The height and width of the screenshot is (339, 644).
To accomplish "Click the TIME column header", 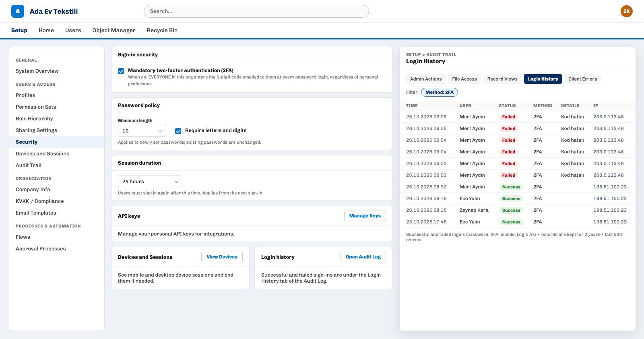I will [412, 106].
